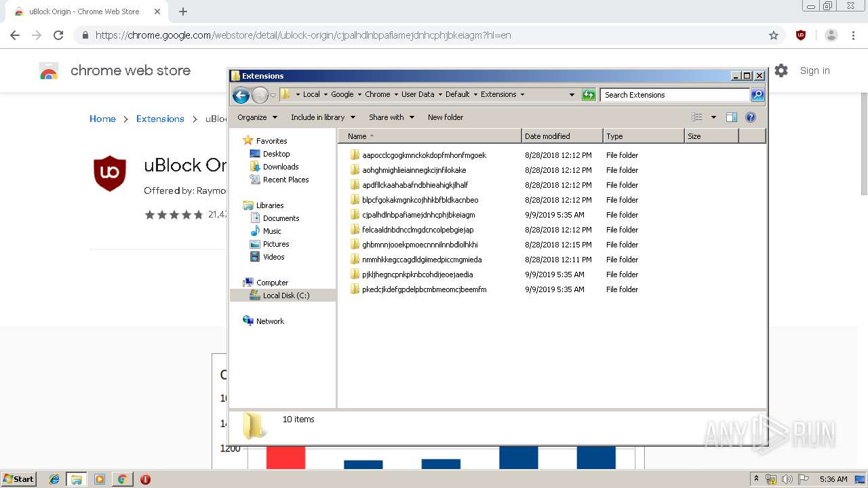Click the Start button
The width and height of the screenshot is (868, 488).
[18, 479]
